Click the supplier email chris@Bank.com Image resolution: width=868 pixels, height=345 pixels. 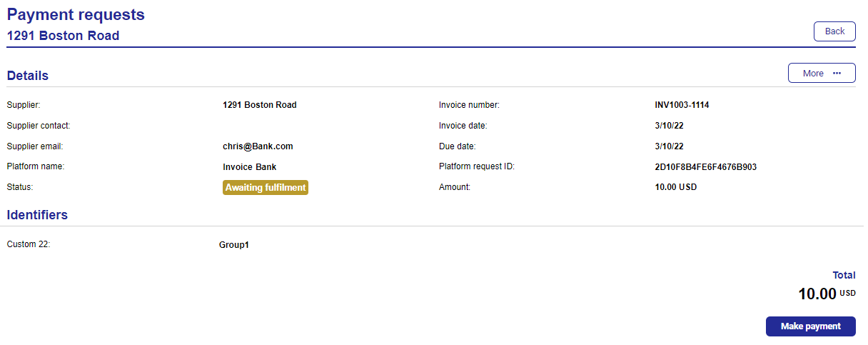pos(258,146)
